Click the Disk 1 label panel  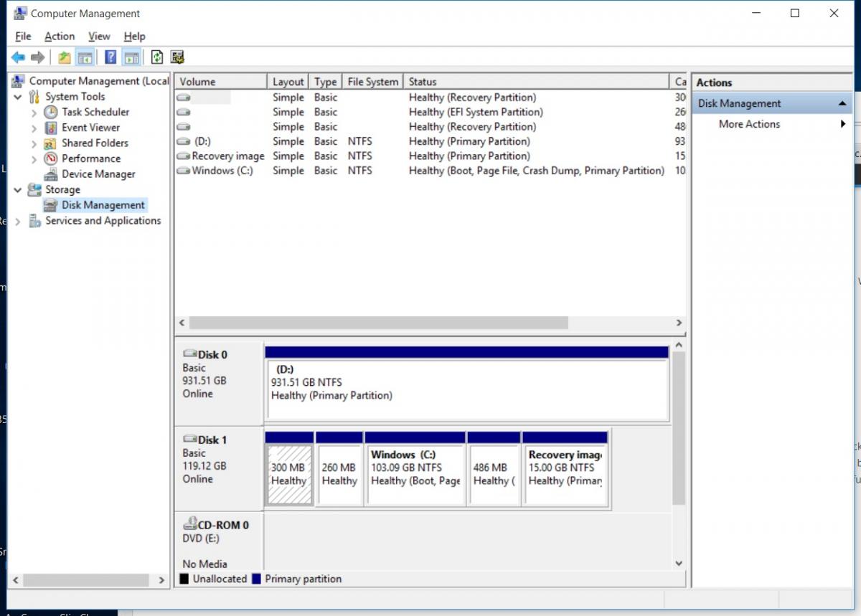coord(219,469)
